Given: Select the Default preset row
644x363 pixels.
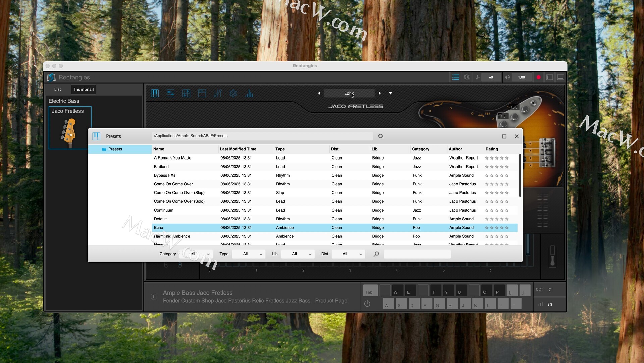Looking at the screenshot, I should pyautogui.click(x=334, y=219).
